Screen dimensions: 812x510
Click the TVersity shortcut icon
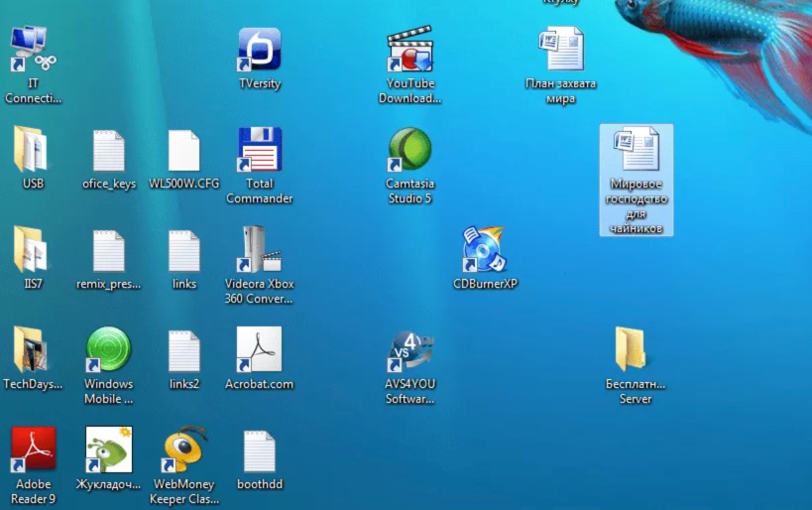(x=260, y=50)
